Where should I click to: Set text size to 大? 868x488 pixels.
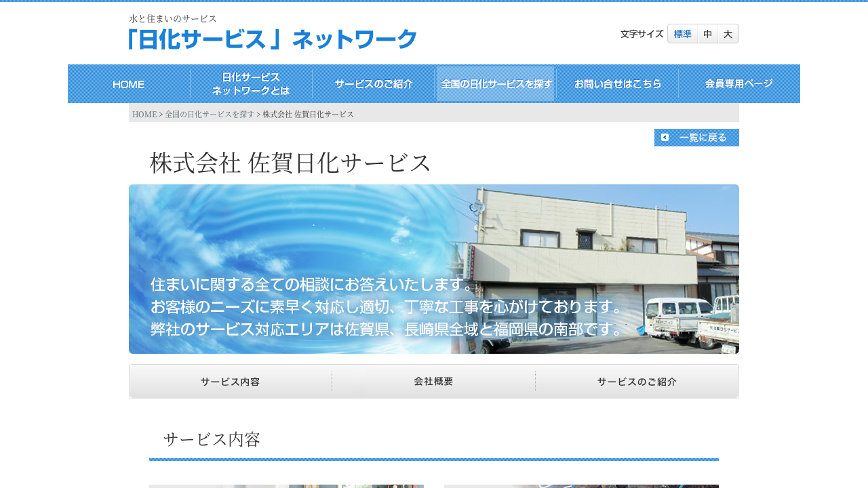click(x=728, y=34)
